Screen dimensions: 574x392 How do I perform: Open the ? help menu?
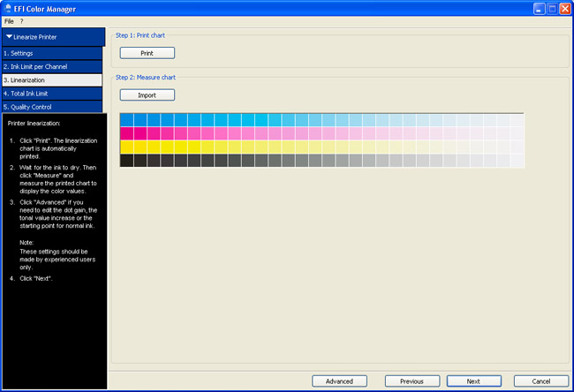[21, 21]
